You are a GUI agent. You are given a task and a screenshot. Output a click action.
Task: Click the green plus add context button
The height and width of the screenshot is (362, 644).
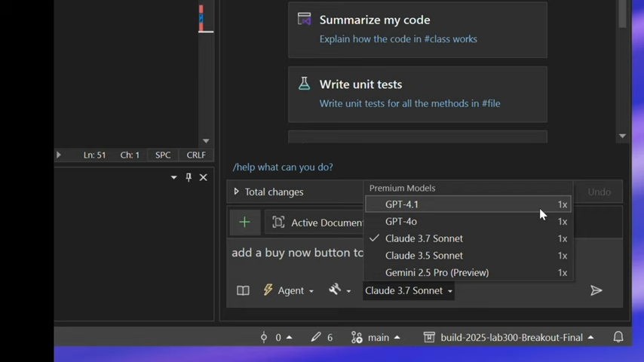[x=245, y=222]
